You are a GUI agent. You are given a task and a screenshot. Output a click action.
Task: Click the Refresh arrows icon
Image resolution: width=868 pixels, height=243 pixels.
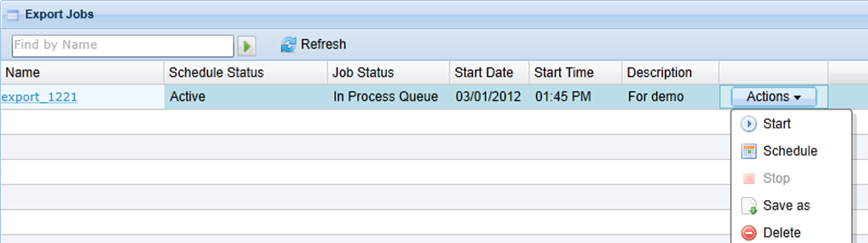[289, 45]
